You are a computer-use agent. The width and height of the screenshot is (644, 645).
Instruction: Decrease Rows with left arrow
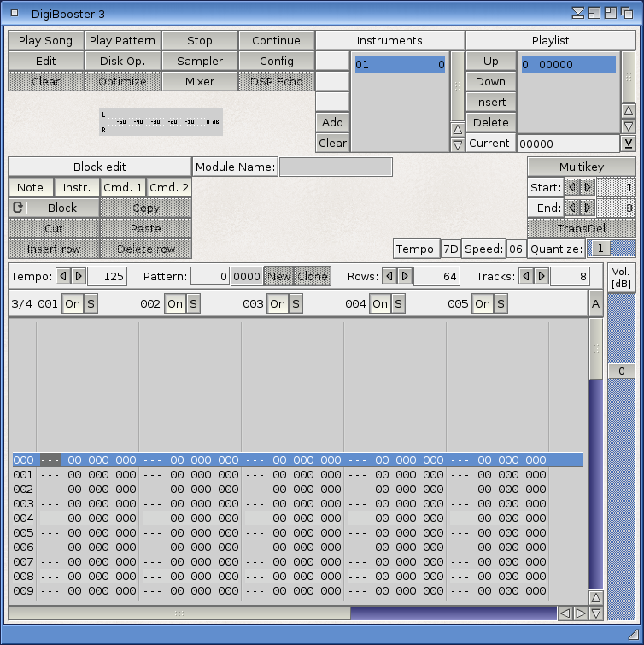(389, 276)
